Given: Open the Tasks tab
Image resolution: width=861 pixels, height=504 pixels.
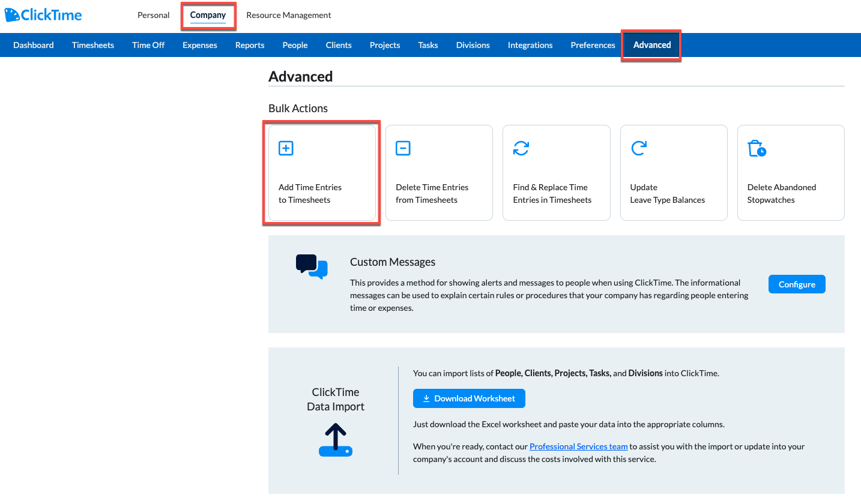Looking at the screenshot, I should (x=428, y=45).
